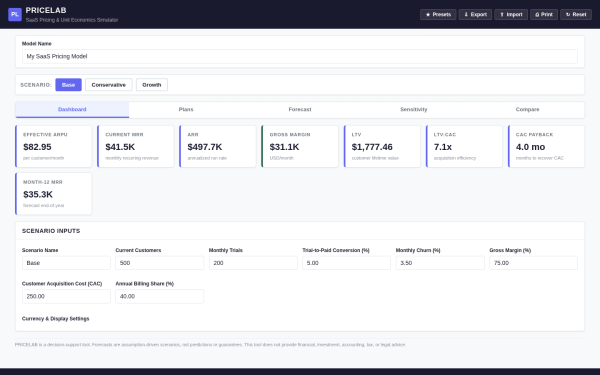This screenshot has height=375, width=600.
Task: Edit the Annual Billing Share field
Action: tap(160, 296)
